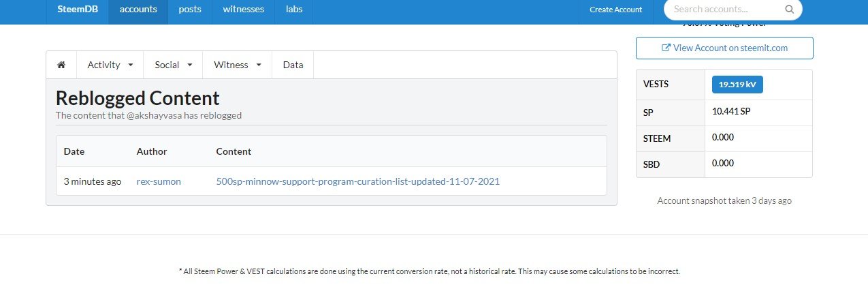
Task: Open author rex-sumon link
Action: coord(159,181)
